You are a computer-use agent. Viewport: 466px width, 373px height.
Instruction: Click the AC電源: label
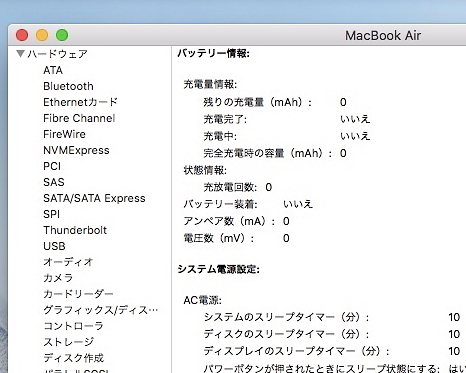coord(203,300)
